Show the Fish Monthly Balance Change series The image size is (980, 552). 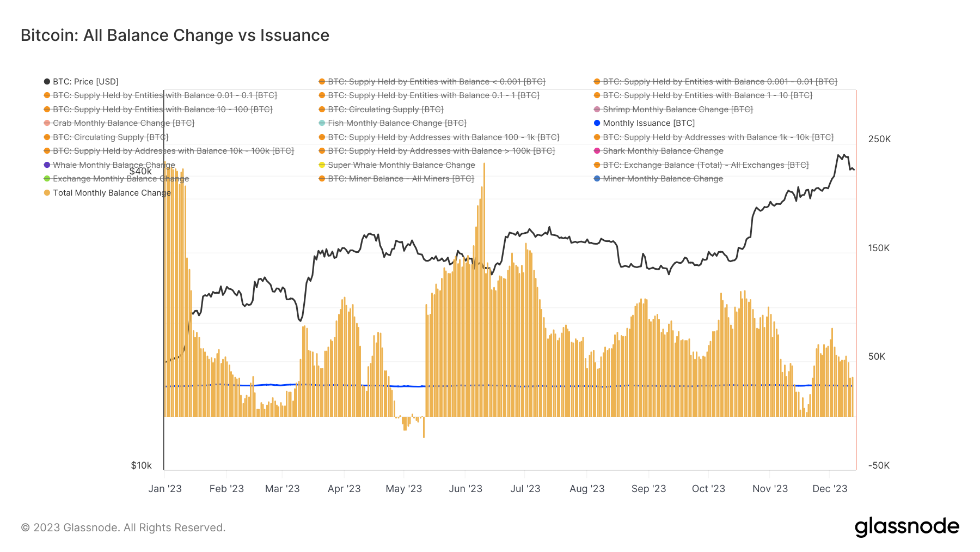397,123
